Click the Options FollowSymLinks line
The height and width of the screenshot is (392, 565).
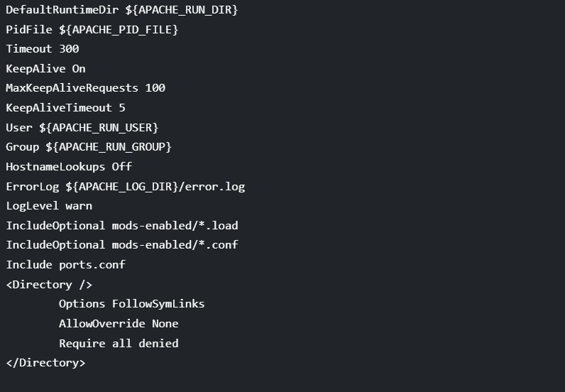coord(132,304)
